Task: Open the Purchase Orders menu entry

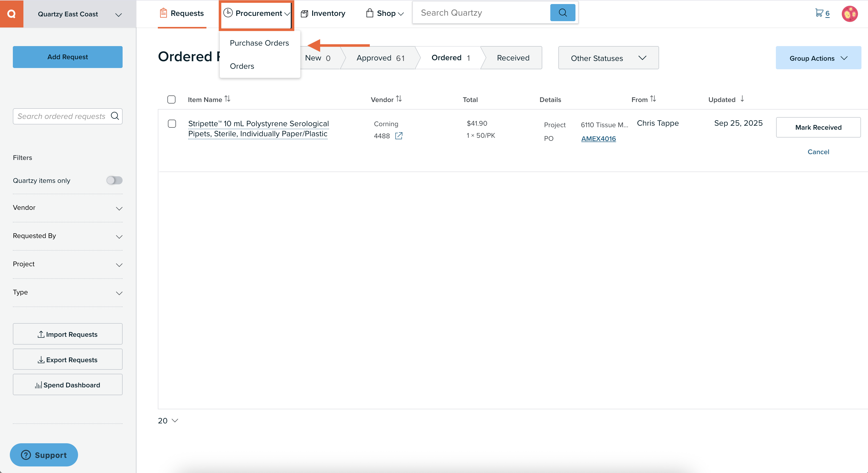Action: [x=259, y=43]
